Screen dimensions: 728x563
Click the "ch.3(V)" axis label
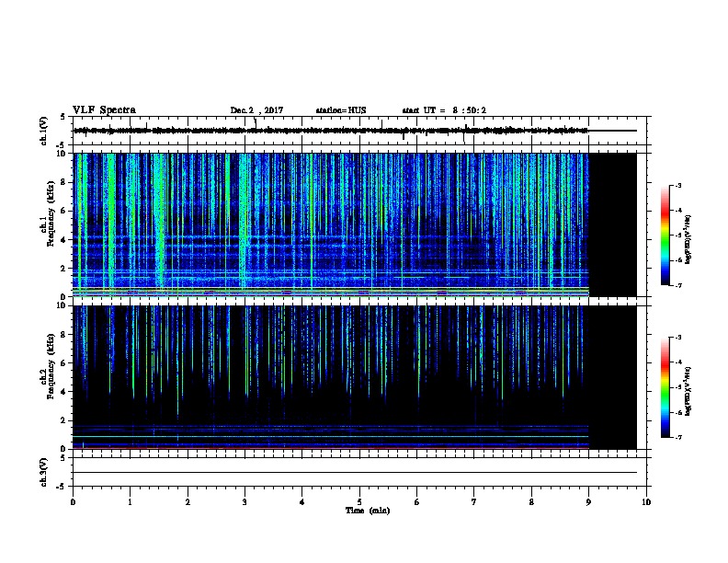click(44, 472)
